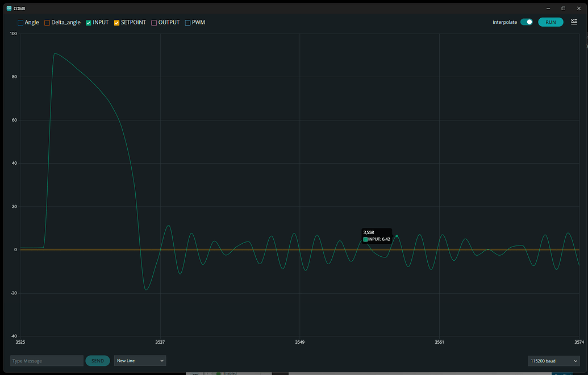Expand the line ending options list

coord(161,360)
